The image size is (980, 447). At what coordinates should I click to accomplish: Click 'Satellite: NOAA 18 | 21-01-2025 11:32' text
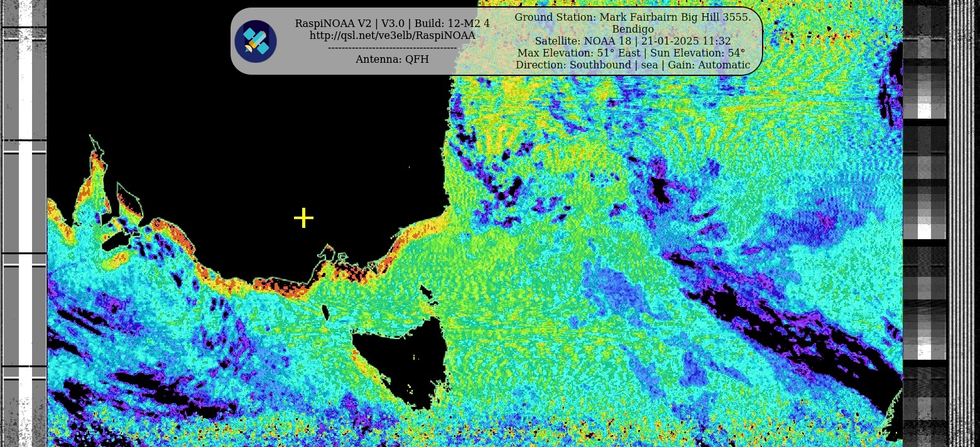tap(633, 41)
